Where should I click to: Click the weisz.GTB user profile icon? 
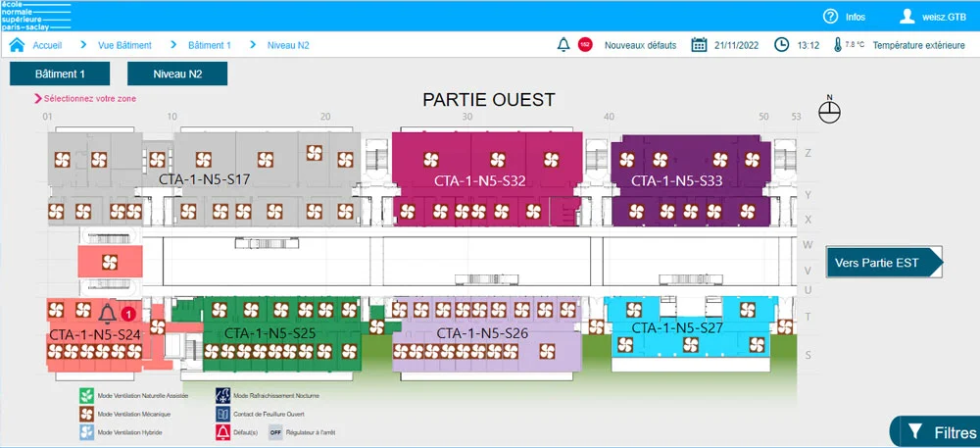click(907, 16)
